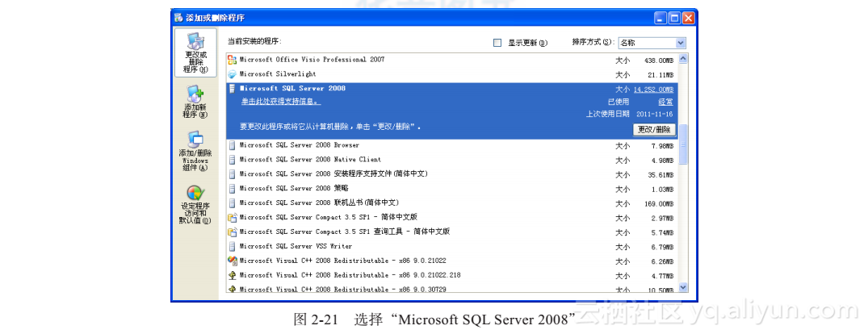Click the 经常 usage frequency value
Screen dimensions: 868x334
coord(666,102)
